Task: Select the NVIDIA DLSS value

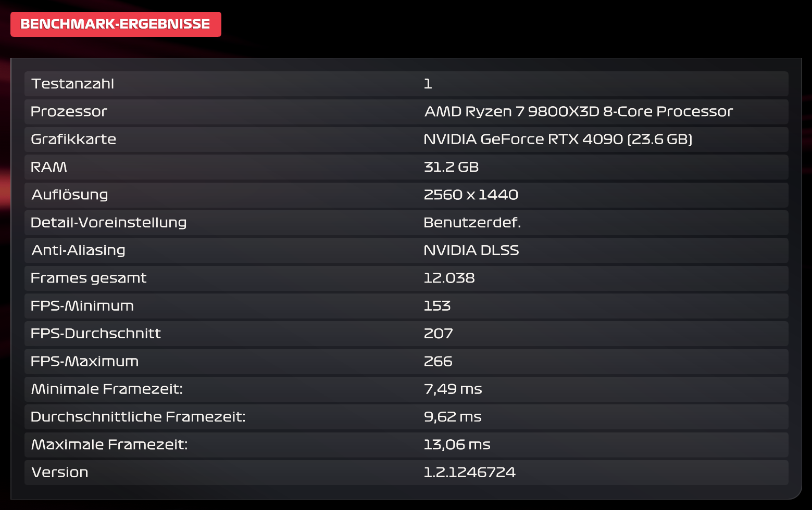Action: (x=471, y=250)
